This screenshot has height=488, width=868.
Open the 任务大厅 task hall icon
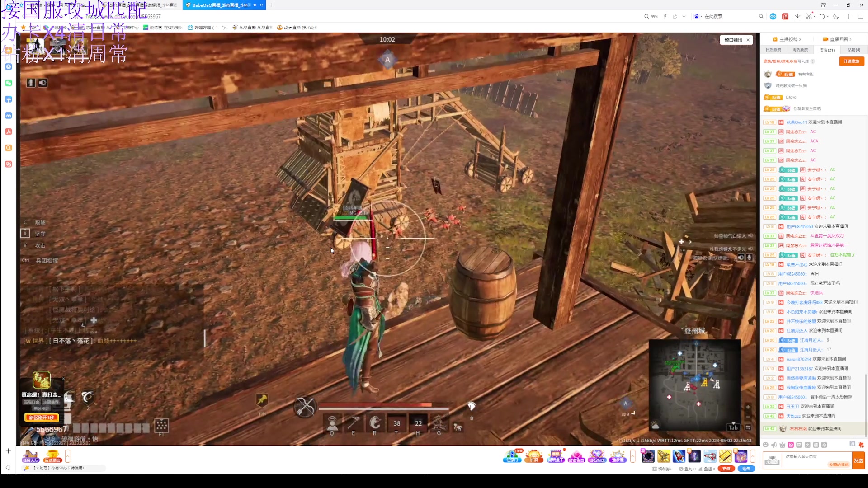(31, 456)
